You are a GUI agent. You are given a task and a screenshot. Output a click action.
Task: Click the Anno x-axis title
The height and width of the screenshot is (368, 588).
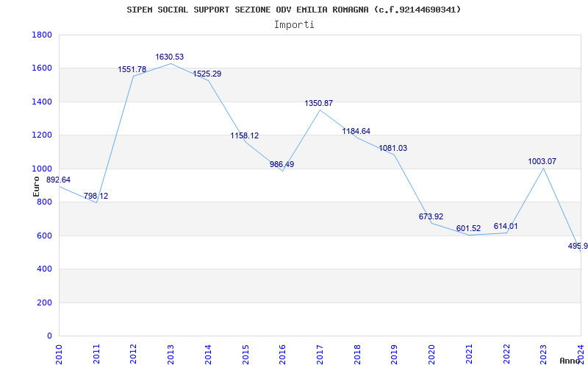(570, 361)
